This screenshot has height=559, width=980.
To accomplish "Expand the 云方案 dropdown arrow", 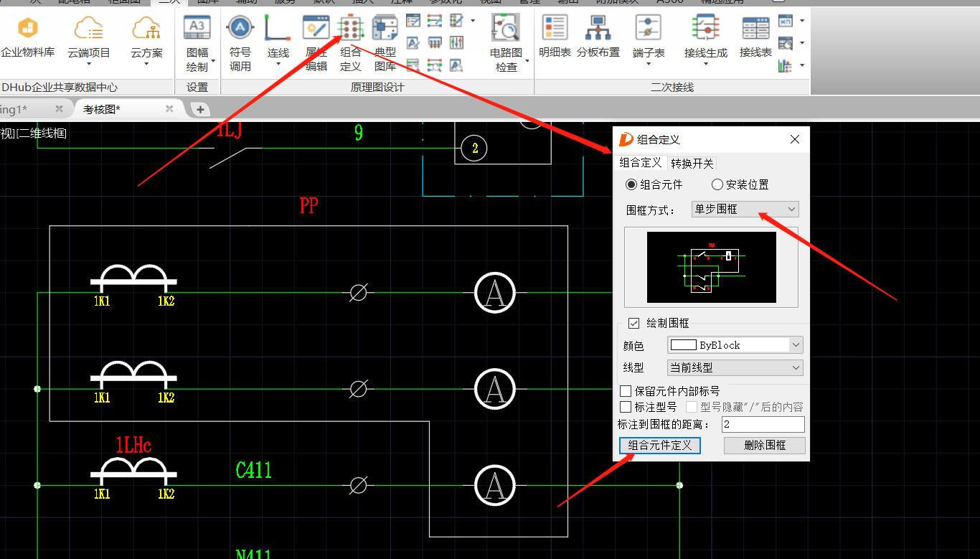I will tap(146, 65).
